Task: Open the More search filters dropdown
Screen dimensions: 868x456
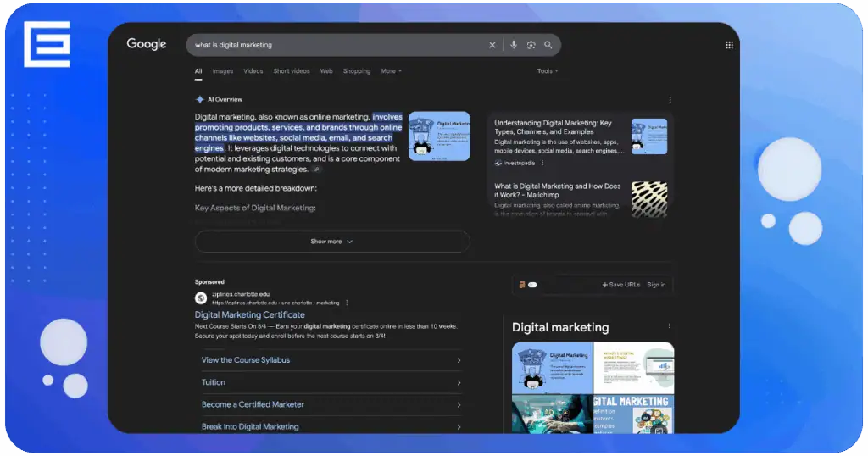Action: 391,71
